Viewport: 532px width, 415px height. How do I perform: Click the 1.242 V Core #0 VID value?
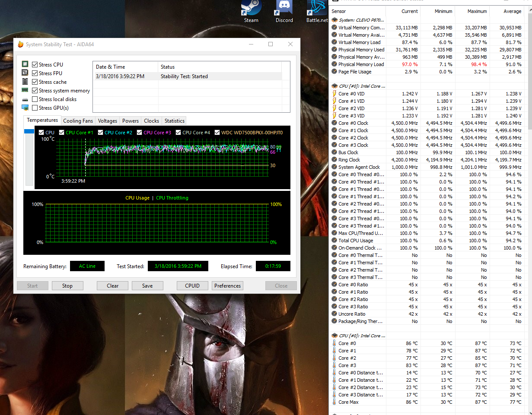[x=410, y=94]
